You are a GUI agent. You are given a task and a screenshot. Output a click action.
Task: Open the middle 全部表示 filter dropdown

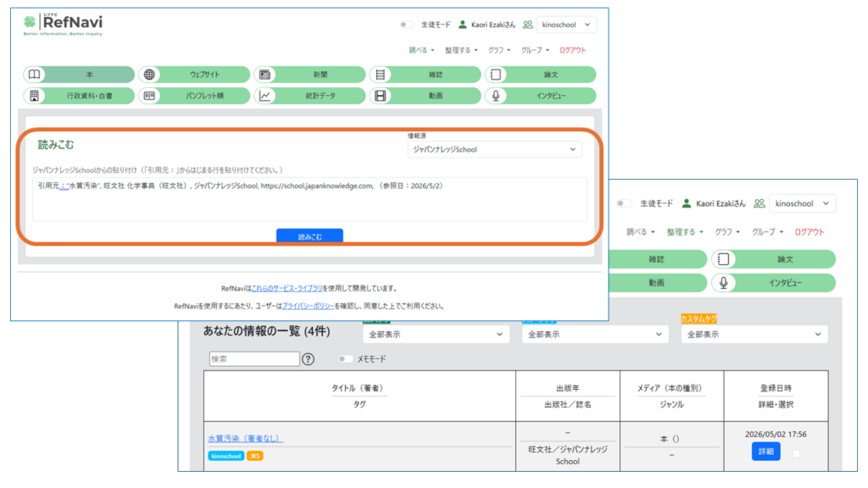pos(595,334)
